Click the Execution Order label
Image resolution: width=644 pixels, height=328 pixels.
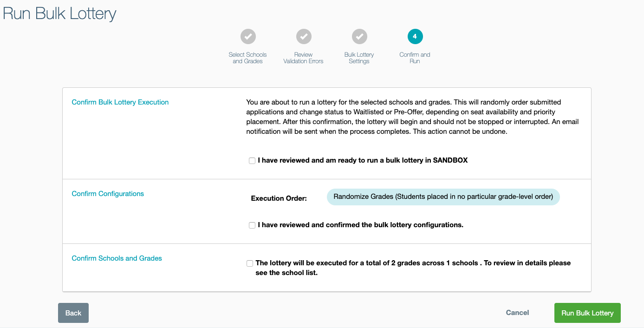click(279, 198)
